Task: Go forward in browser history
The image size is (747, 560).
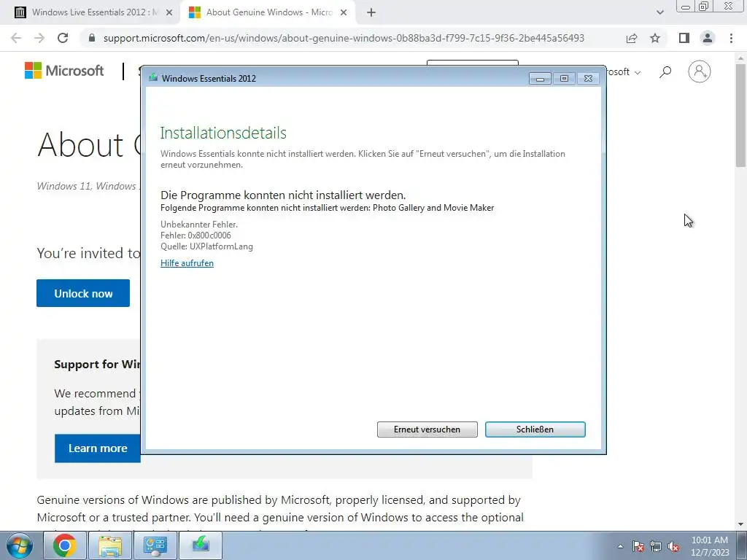Action: [x=39, y=38]
